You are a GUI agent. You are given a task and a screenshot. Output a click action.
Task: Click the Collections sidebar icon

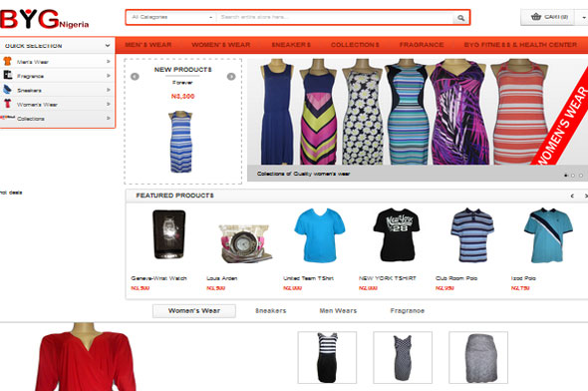[7, 118]
